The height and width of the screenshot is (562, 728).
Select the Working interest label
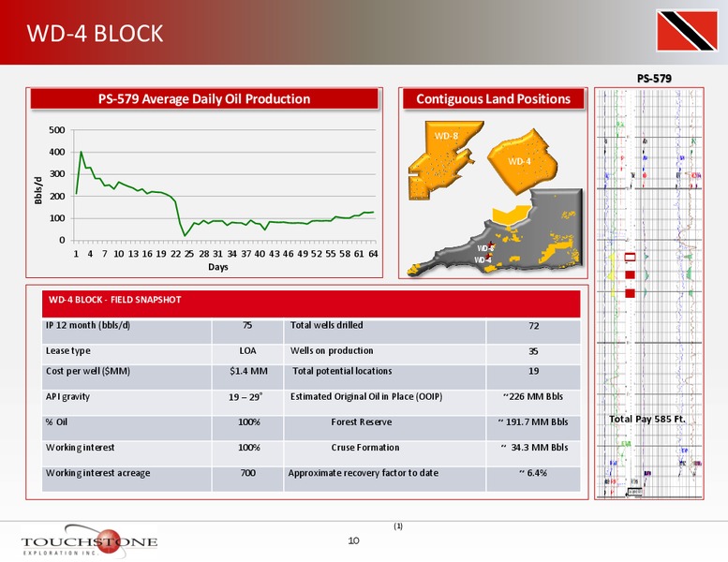[x=80, y=448]
